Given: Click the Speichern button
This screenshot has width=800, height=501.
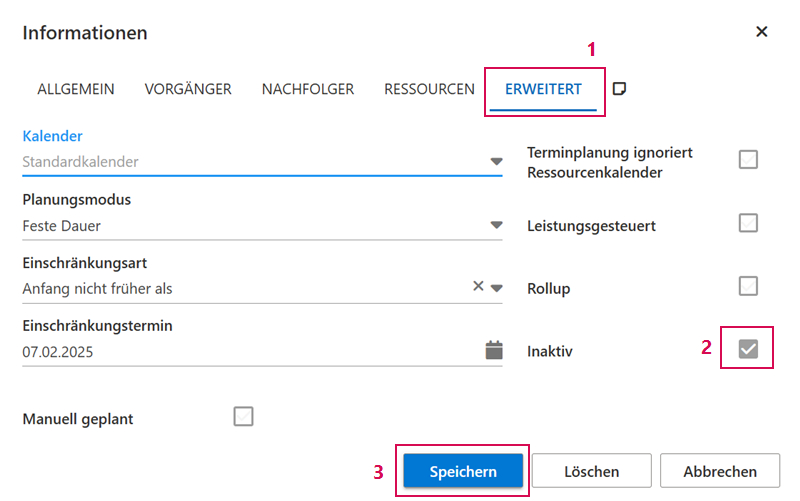Looking at the screenshot, I should tap(463, 471).
